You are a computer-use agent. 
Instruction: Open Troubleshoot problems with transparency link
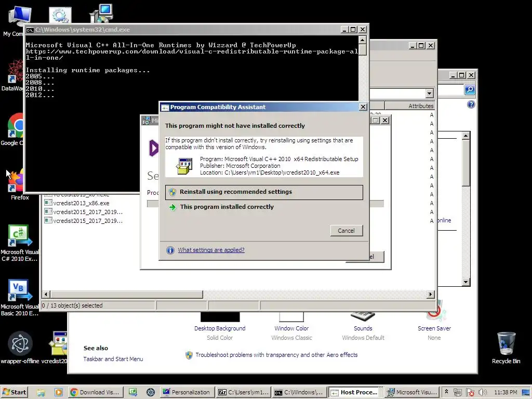point(276,355)
